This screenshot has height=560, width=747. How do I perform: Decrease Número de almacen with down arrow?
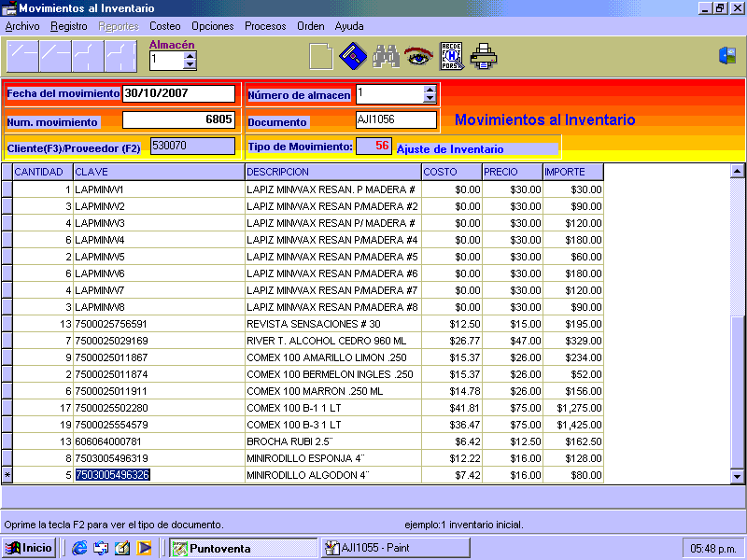tap(430, 98)
